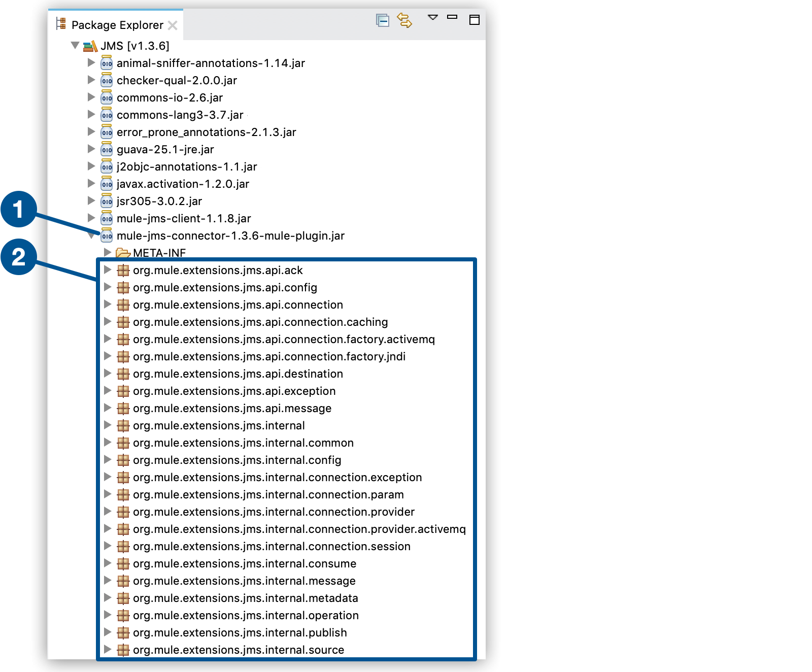812x672 pixels.
Task: Maximize the Package Explorer view
Action: [474, 20]
